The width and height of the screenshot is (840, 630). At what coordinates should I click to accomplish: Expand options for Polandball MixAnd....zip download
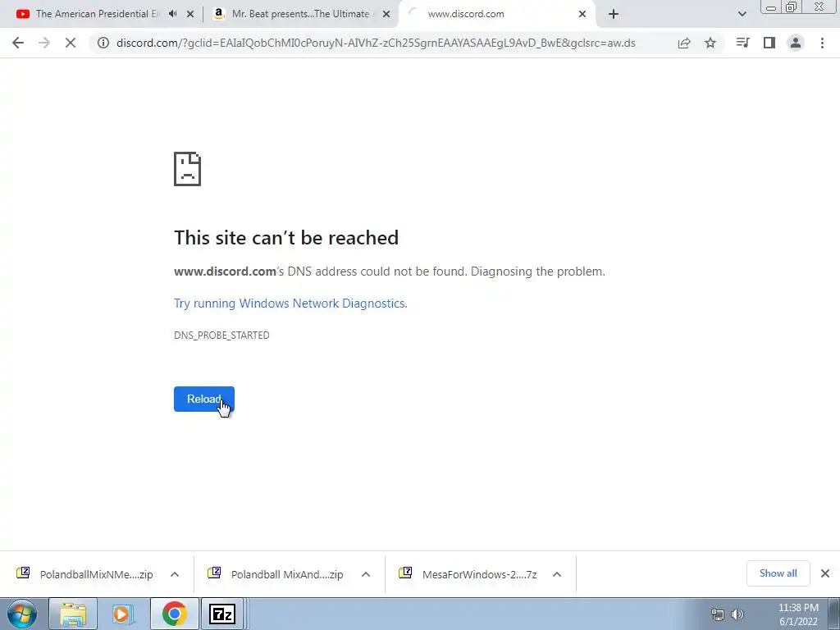pos(366,574)
